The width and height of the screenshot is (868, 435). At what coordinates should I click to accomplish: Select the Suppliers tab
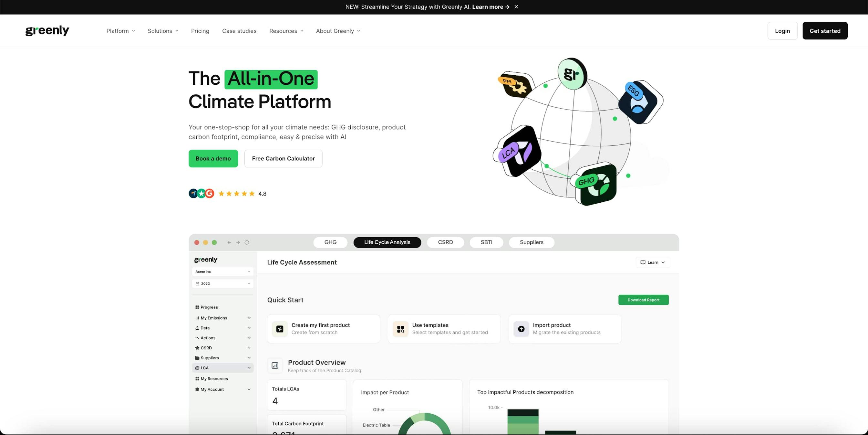tap(531, 242)
